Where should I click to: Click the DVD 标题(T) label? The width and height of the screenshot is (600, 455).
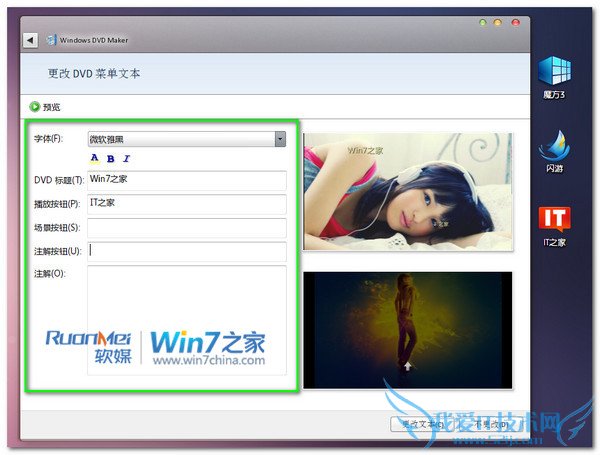59,180
